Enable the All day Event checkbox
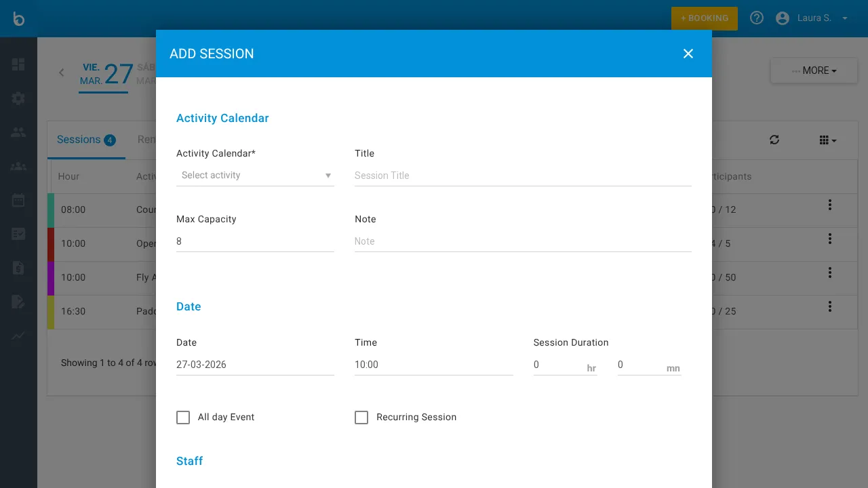 coord(183,418)
